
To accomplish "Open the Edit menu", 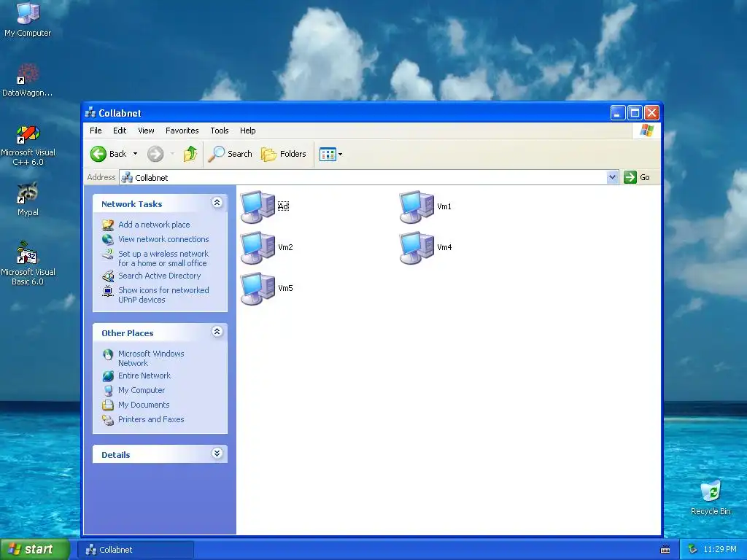I will (120, 131).
